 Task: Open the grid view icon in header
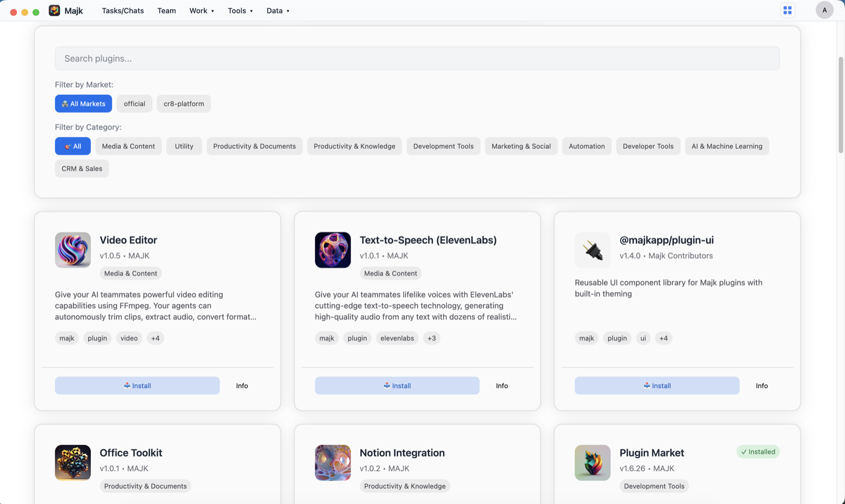(787, 10)
